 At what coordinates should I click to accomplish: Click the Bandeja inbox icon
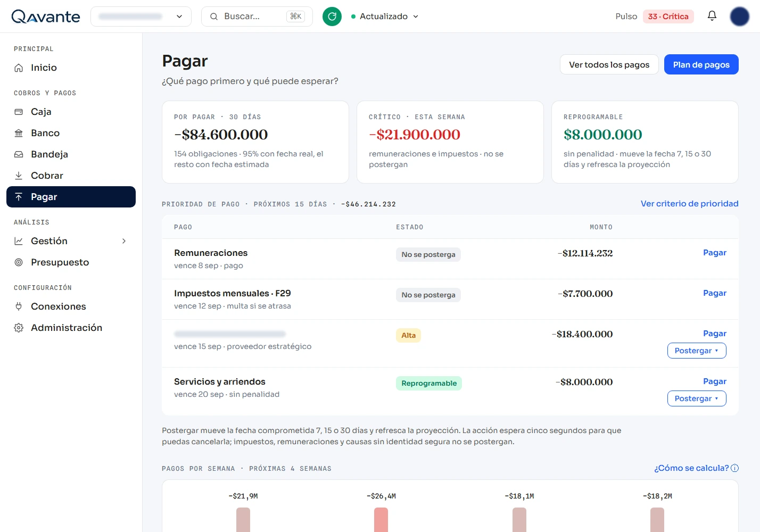[x=19, y=154]
